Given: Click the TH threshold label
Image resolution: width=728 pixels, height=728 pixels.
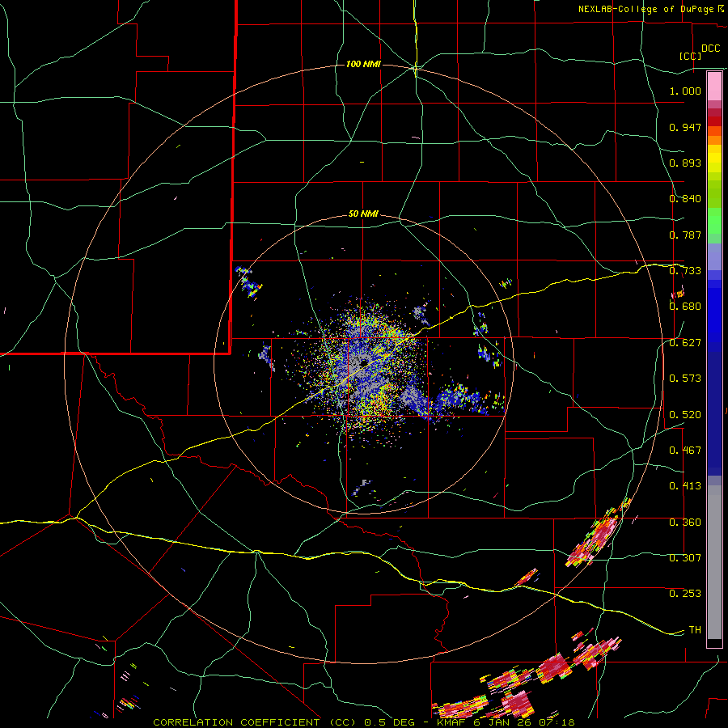Looking at the screenshot, I should pyautogui.click(x=695, y=630).
